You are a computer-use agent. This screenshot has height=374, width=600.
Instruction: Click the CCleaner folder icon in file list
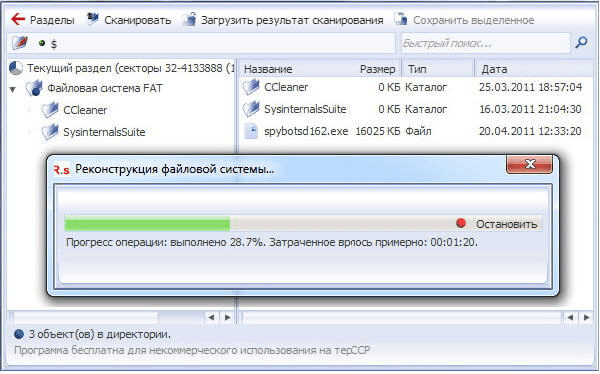point(251,87)
